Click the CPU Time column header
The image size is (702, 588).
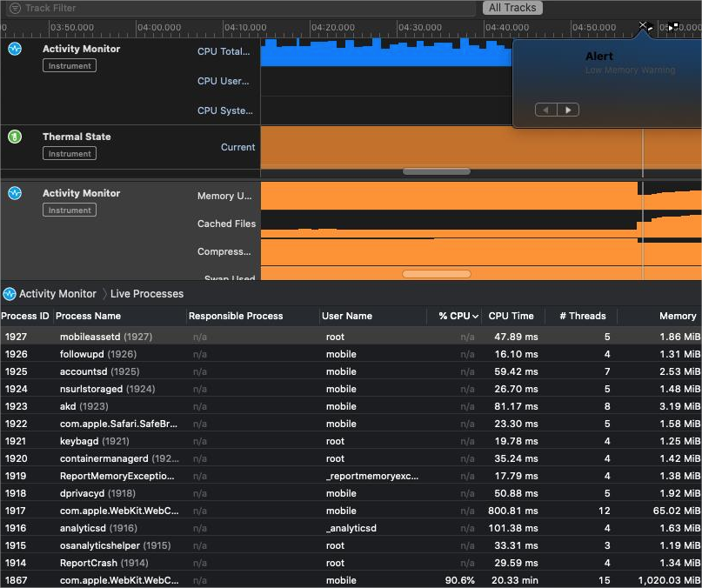point(511,316)
